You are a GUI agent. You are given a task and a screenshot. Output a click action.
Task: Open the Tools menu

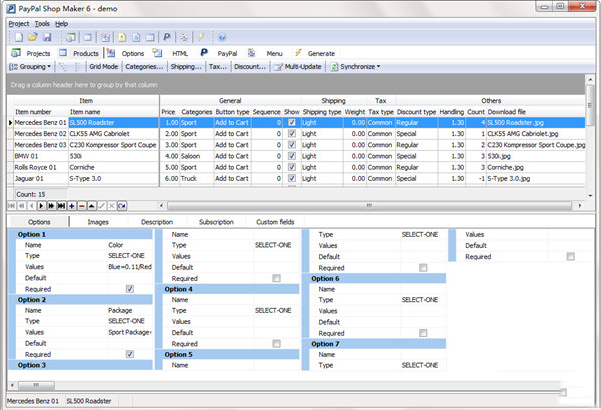[x=42, y=24]
